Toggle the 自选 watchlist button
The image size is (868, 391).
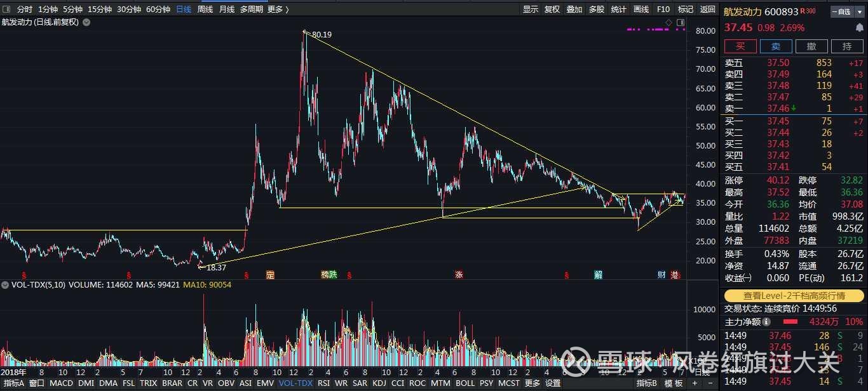point(841,11)
